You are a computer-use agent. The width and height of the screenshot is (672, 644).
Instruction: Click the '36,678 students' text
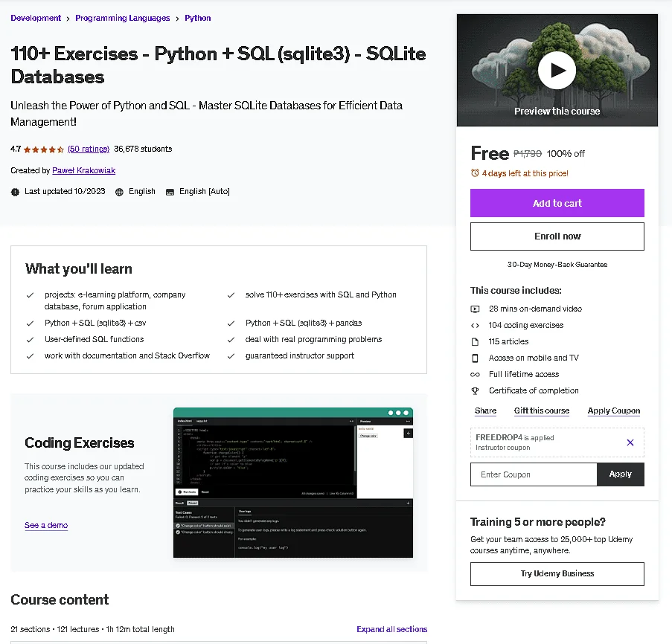tap(143, 149)
